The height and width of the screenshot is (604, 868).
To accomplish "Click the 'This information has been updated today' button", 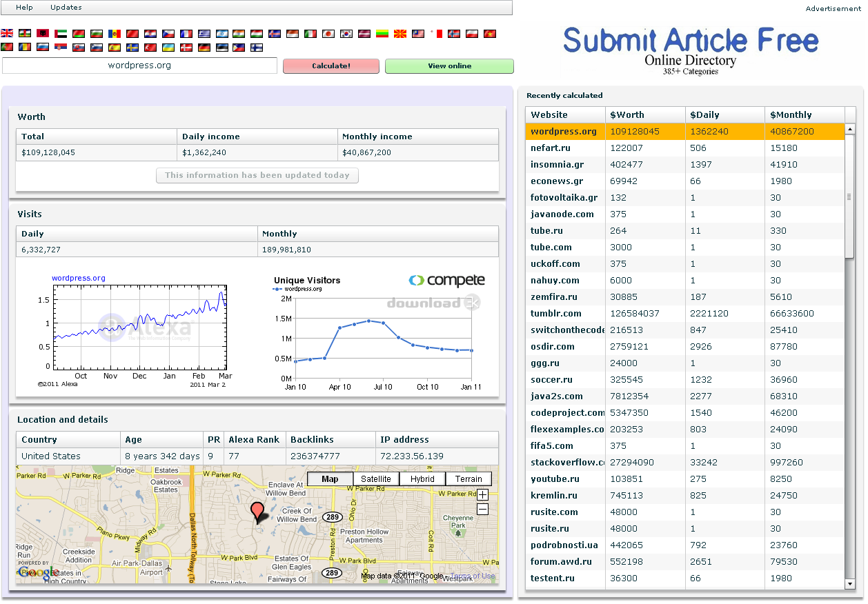I will pos(257,175).
